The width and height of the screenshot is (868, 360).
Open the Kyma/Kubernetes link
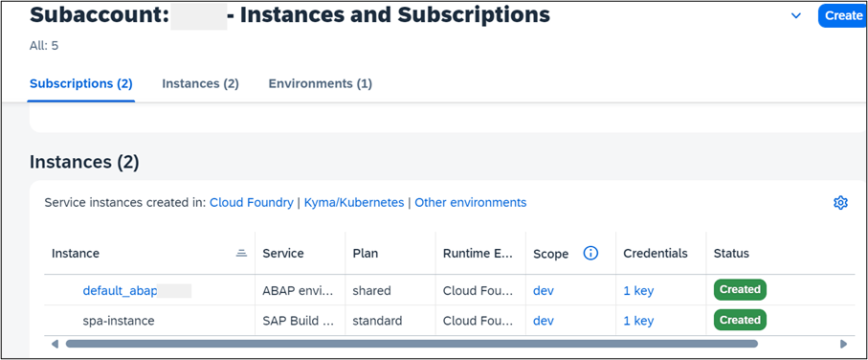coord(354,203)
